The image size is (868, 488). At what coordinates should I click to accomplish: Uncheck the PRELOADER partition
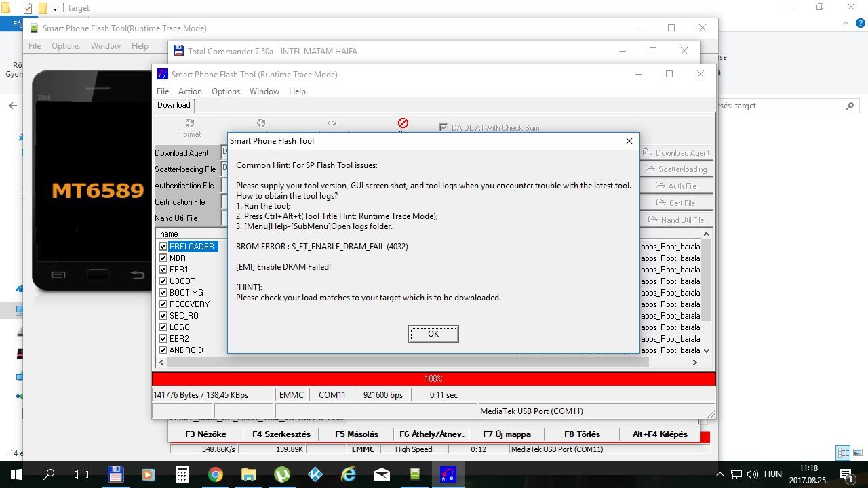point(163,247)
